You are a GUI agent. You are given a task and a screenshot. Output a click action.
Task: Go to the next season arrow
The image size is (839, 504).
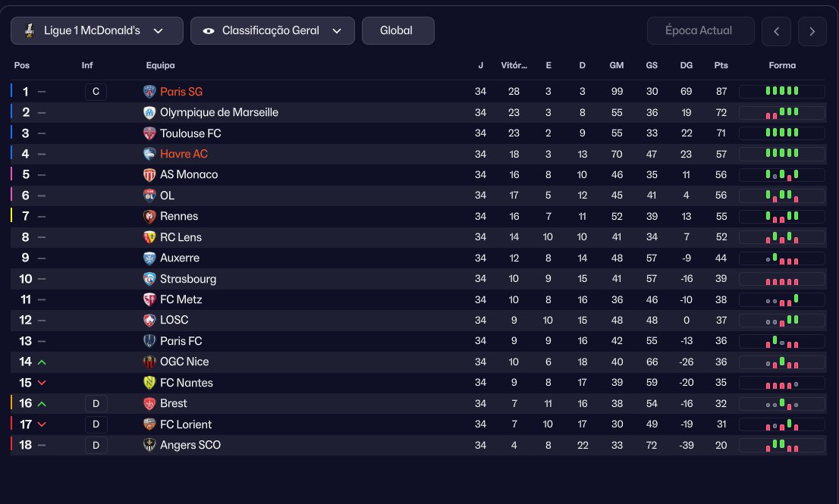point(812,32)
